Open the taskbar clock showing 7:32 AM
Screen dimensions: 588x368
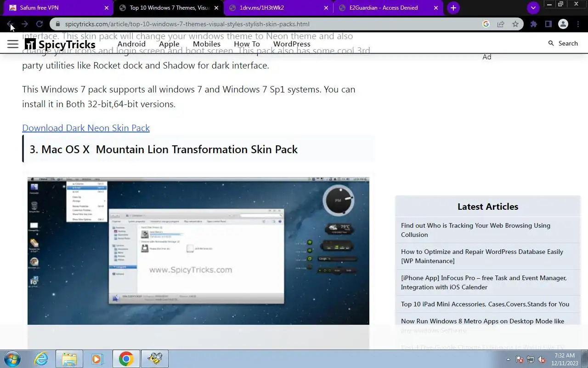pos(565,359)
